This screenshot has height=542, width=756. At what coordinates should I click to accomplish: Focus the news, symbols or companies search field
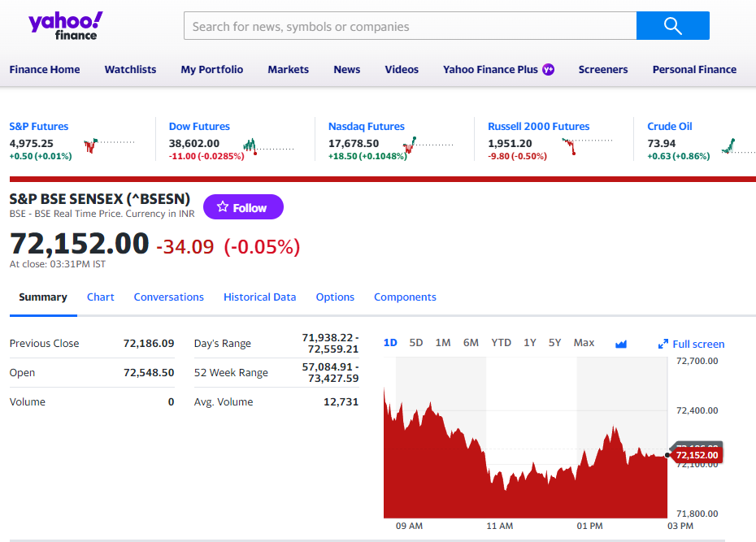coord(410,25)
